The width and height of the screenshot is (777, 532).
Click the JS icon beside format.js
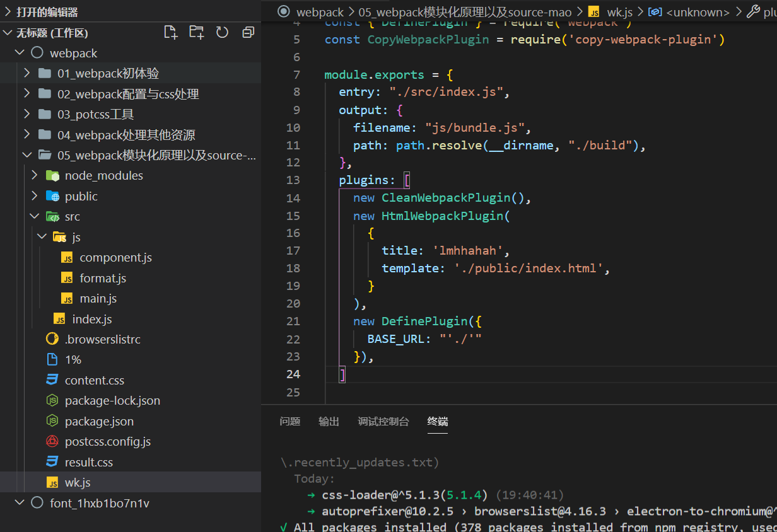pyautogui.click(x=67, y=278)
